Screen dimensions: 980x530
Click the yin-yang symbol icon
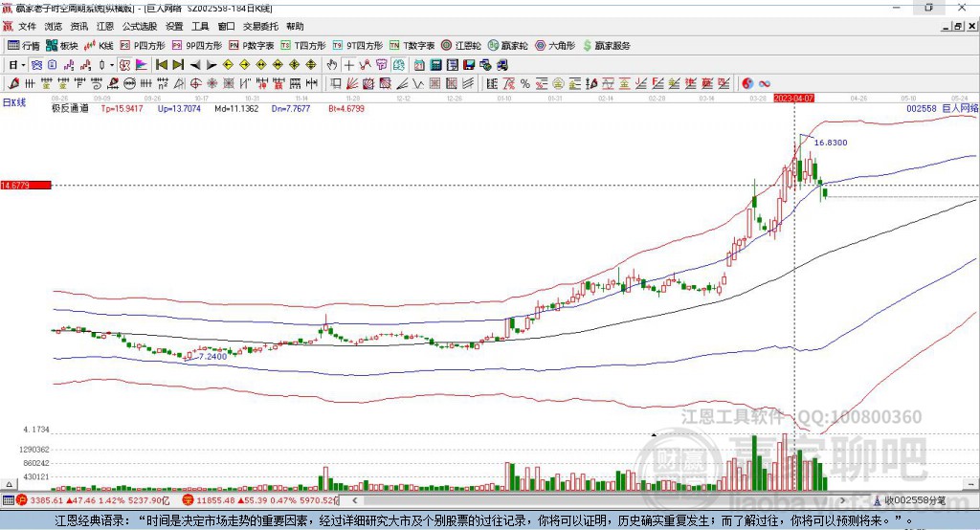coord(747,83)
